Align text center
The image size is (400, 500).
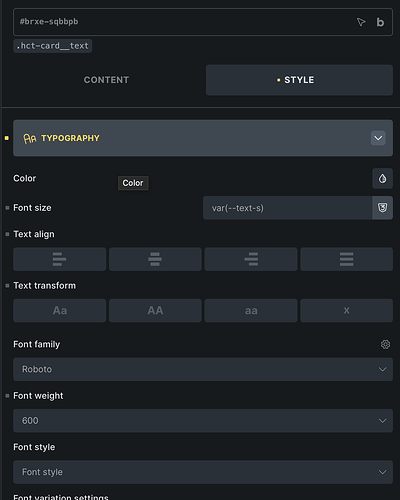click(x=155, y=259)
